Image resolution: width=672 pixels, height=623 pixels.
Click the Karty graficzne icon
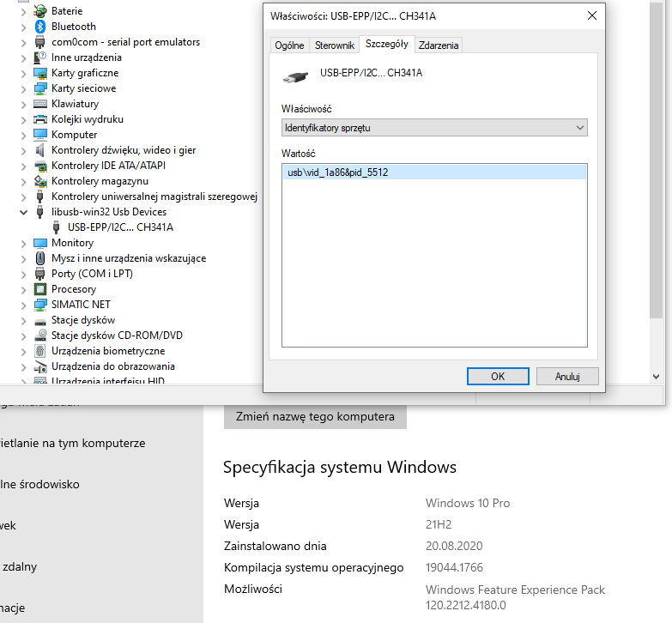[x=39, y=73]
